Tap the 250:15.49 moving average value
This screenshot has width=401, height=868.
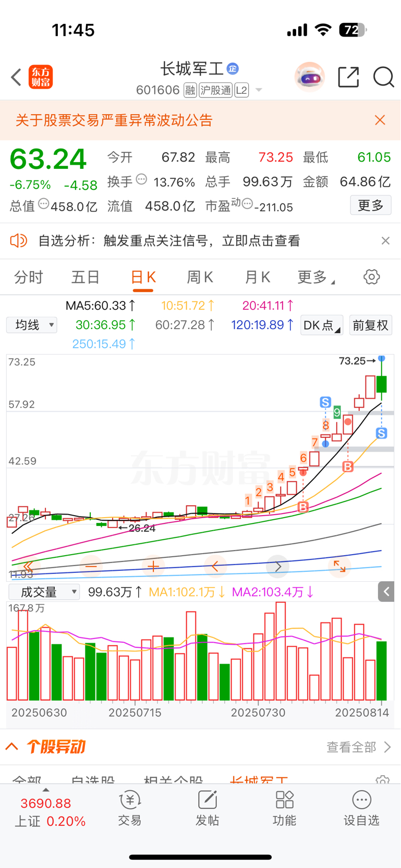[x=104, y=344]
